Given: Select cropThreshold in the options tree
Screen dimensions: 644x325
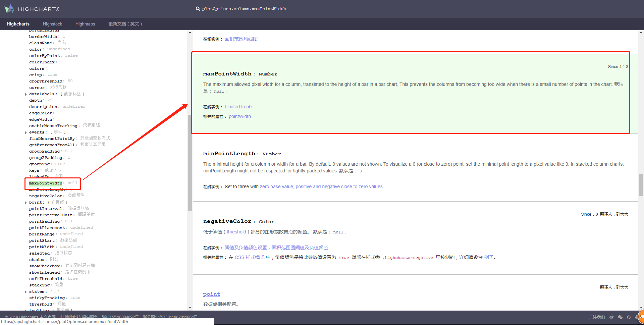Looking at the screenshot, I should 46,81.
